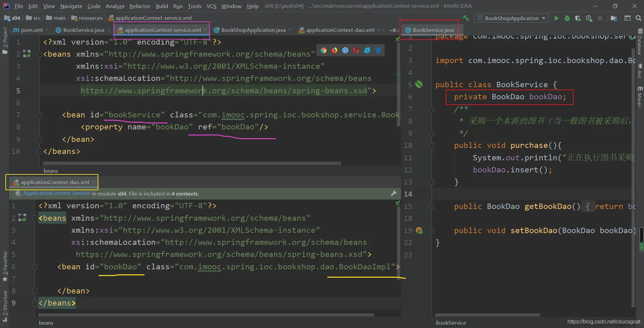Open in Chrome browser icon
Image resolution: width=644 pixels, height=328 pixels.
[324, 50]
